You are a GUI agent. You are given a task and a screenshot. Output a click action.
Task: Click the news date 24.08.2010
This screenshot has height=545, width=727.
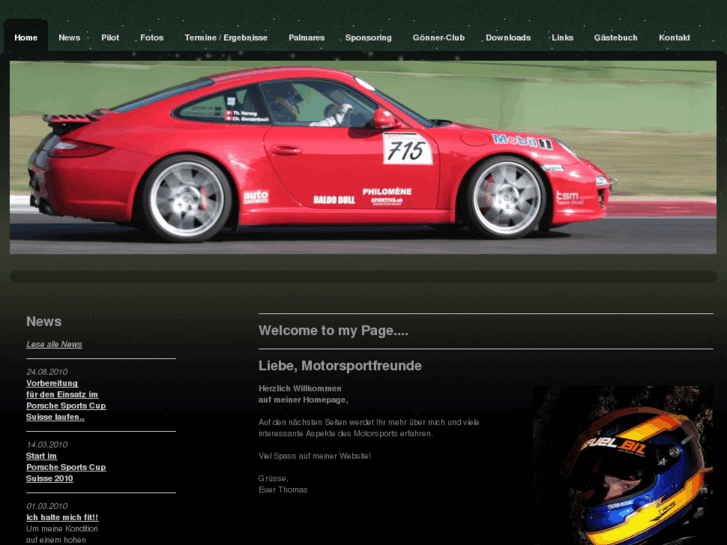(47, 372)
